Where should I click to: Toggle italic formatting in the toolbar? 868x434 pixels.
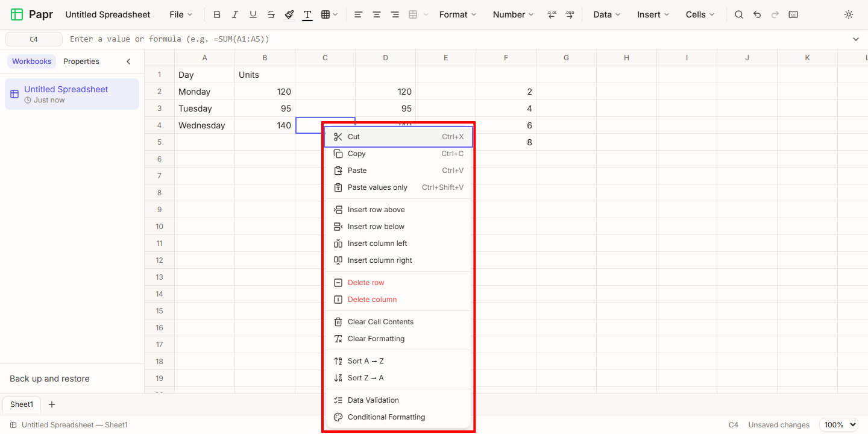point(235,14)
